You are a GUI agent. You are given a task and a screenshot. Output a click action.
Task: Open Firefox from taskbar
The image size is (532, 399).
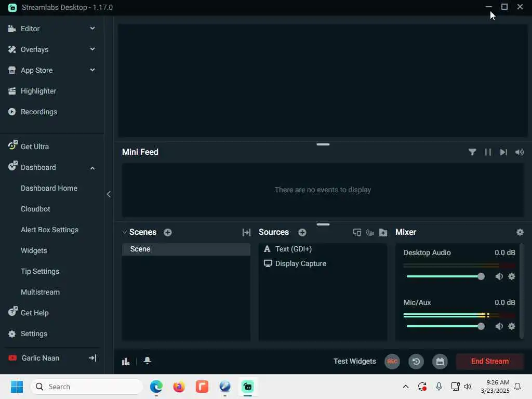point(179,387)
